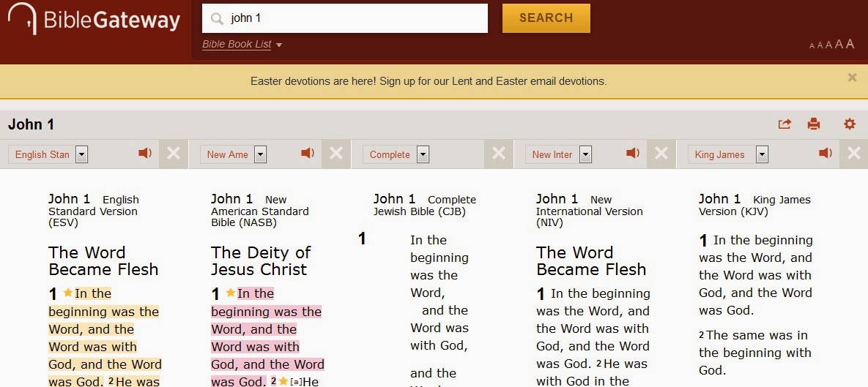Remove the New American Standard column

tap(336, 154)
